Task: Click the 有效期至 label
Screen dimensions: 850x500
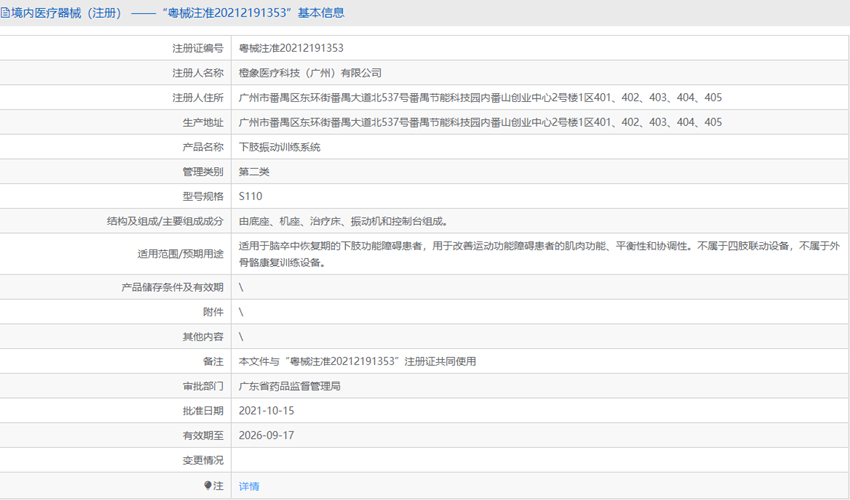Action: [203, 435]
